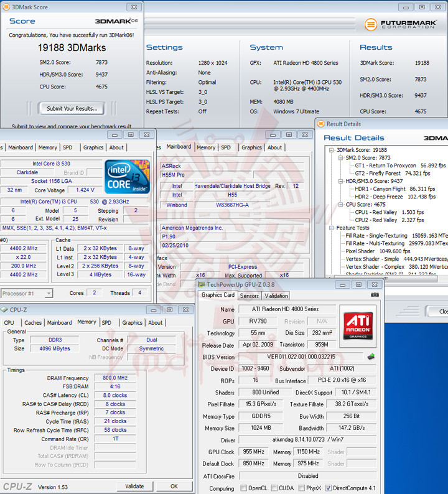This screenshot has height=494, width=448.
Task: Click the Socket 1156 LGA package field
Action: 52,181
